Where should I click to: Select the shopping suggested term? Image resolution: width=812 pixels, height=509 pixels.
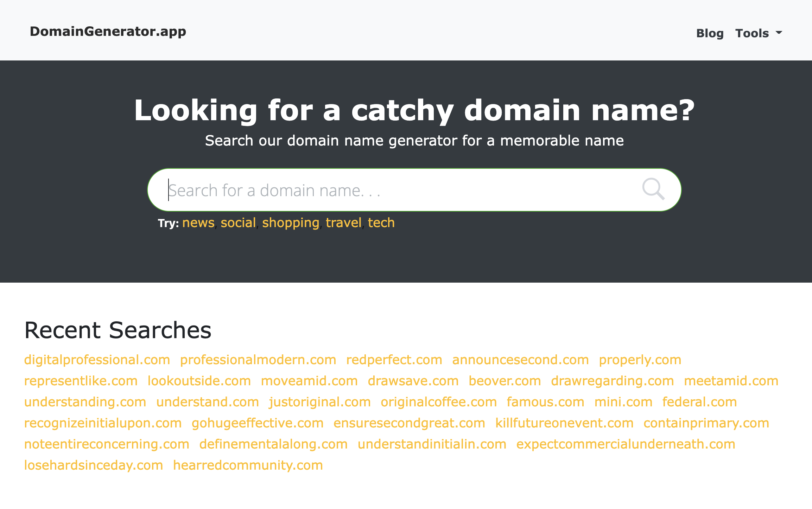pyautogui.click(x=291, y=223)
